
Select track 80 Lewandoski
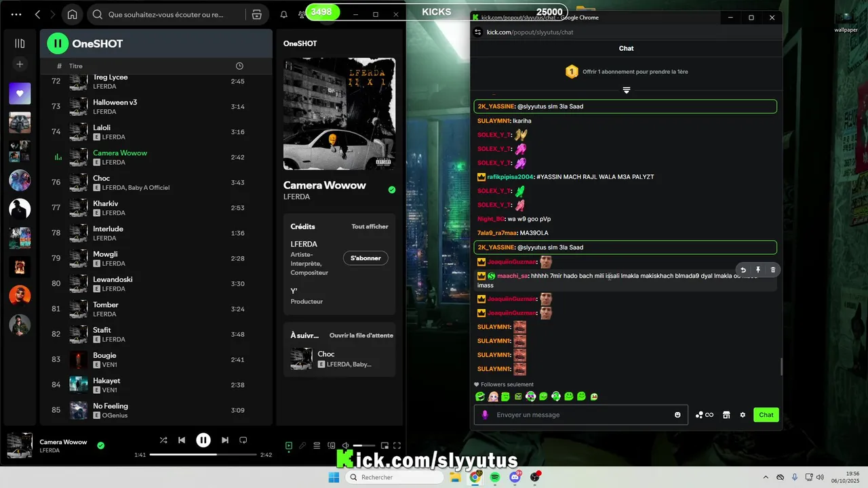pyautogui.click(x=156, y=283)
